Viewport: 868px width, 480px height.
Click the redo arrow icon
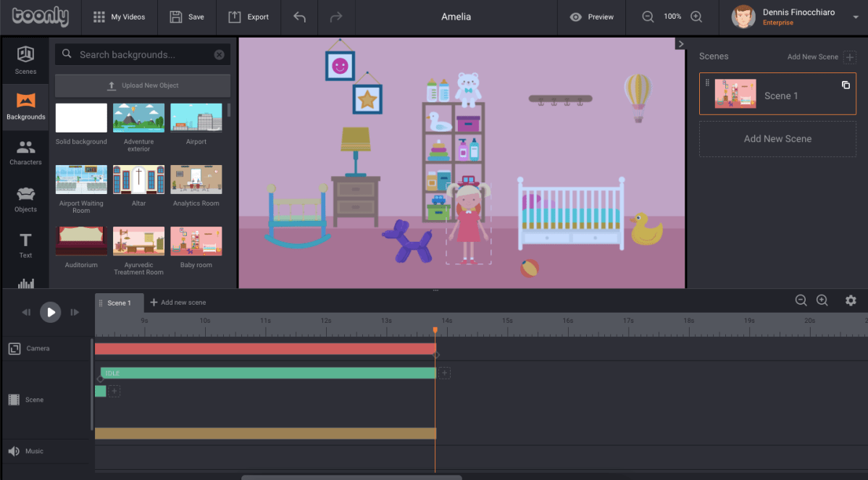tap(335, 17)
